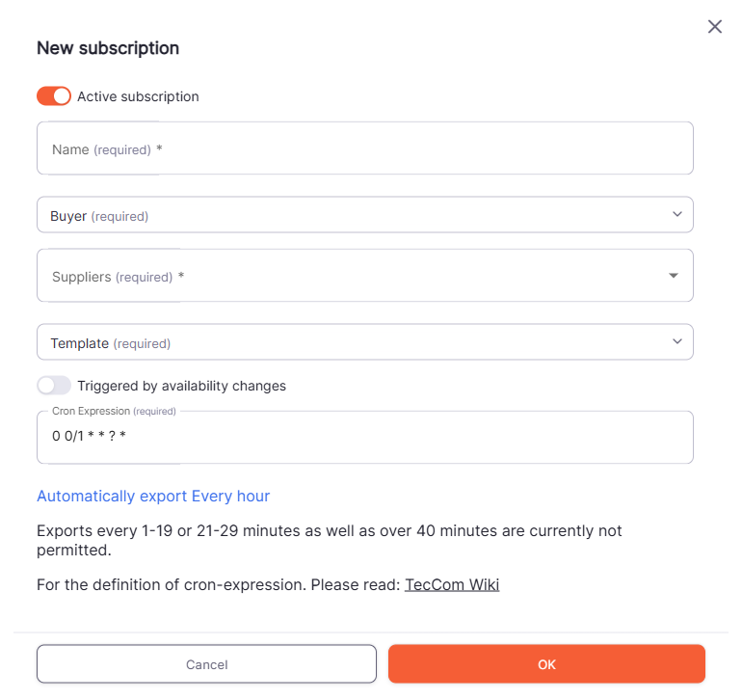742x700 pixels.
Task: Toggle the Active subscription switch off
Action: (54, 96)
